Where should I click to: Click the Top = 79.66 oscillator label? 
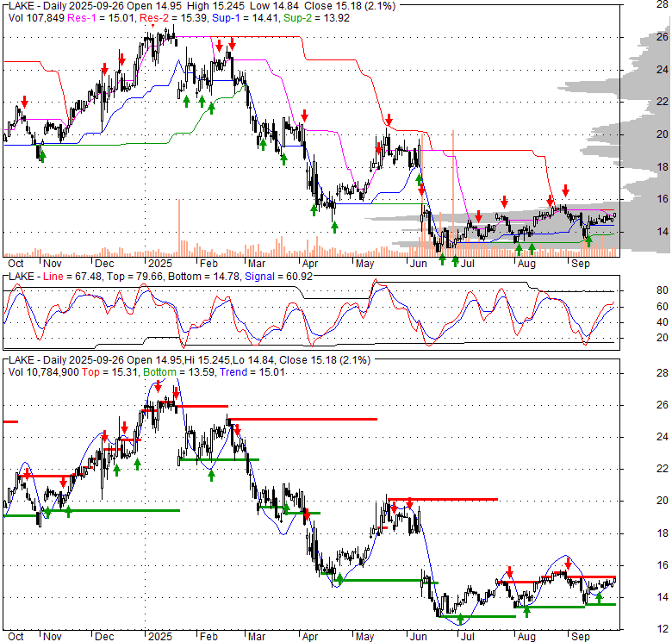134,277
